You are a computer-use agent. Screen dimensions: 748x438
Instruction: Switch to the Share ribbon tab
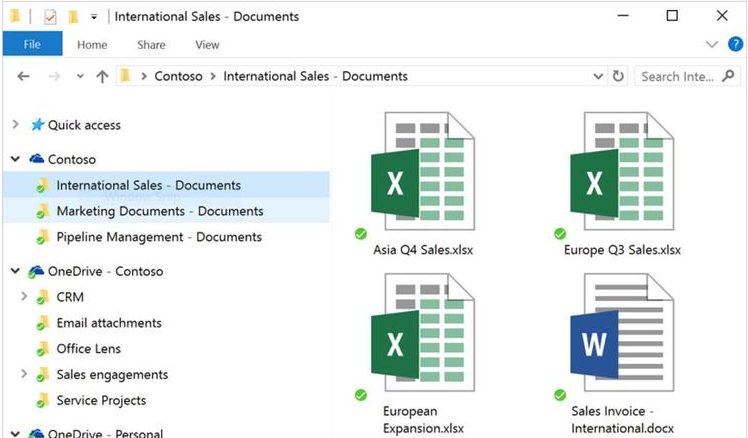[151, 45]
